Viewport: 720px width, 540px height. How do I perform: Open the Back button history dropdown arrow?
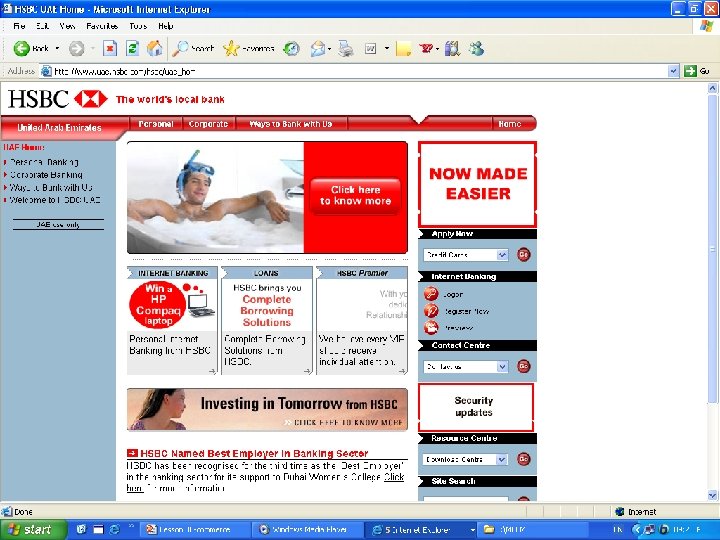[57, 48]
